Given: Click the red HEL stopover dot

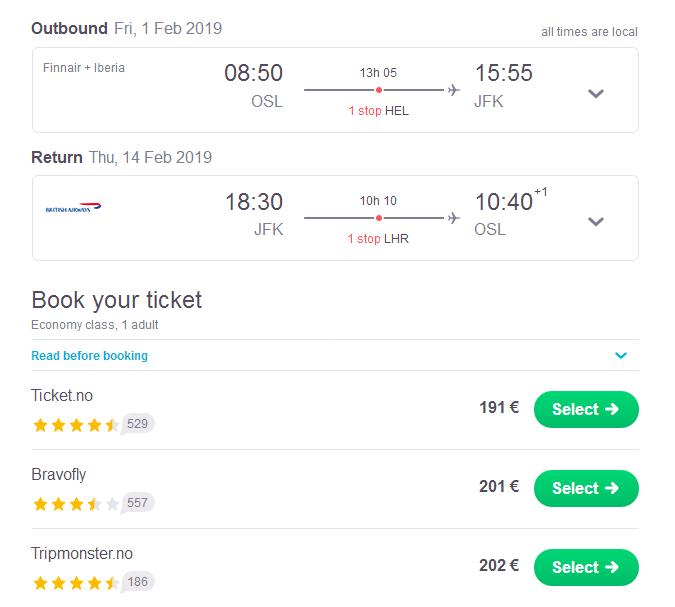Looking at the screenshot, I should coord(378,90).
